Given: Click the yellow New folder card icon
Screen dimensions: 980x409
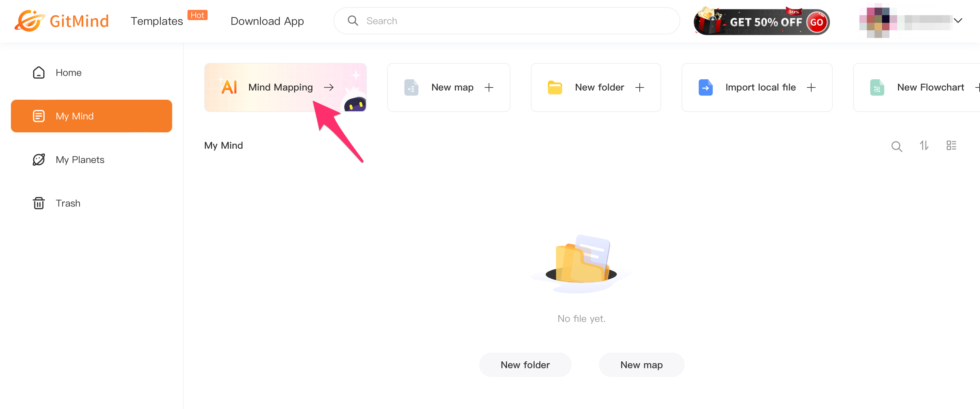Looking at the screenshot, I should 555,87.
